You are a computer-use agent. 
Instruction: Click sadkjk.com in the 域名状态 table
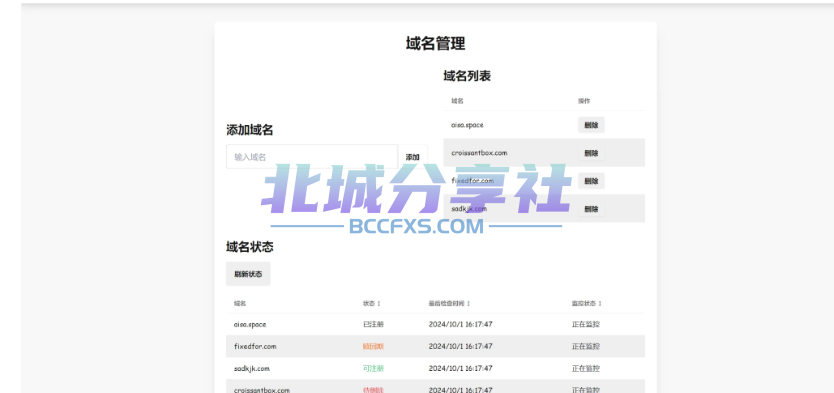[x=252, y=369]
